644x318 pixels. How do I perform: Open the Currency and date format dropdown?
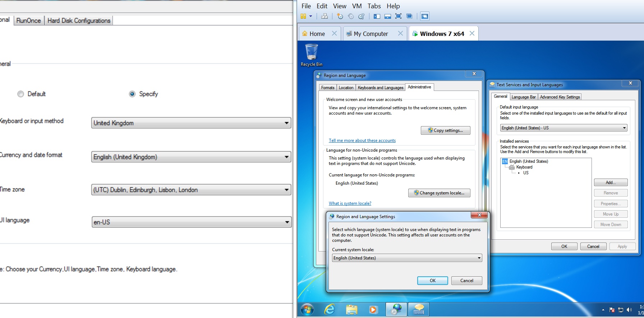191,157
